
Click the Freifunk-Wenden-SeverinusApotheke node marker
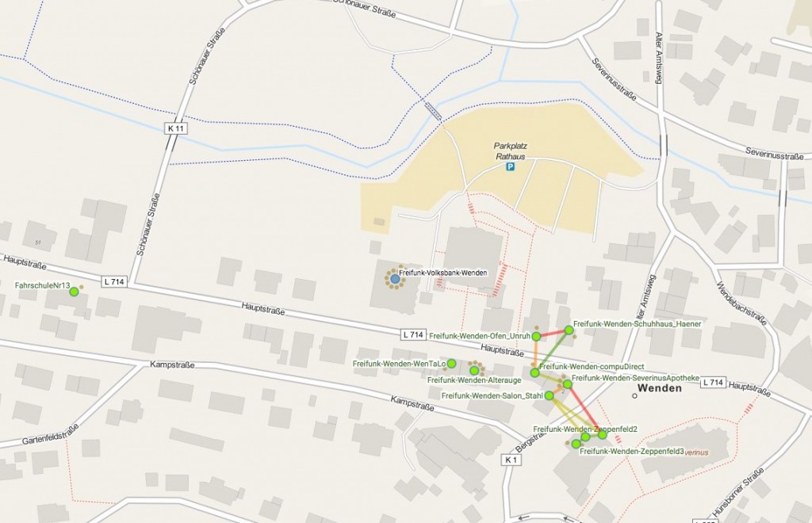coord(567,384)
